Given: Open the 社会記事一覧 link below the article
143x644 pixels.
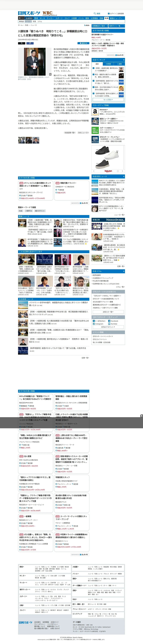Looking at the screenshot, I should pos(70,133).
